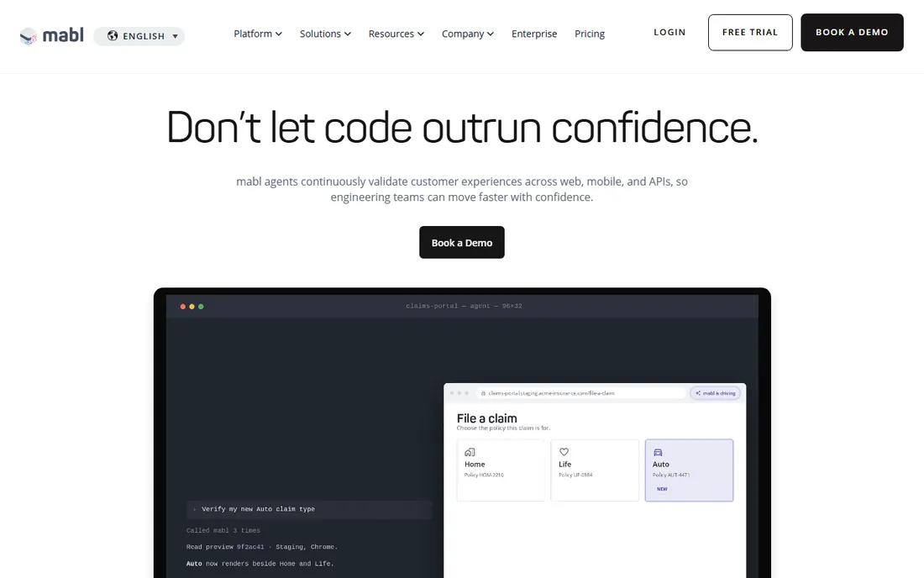This screenshot has width=924, height=578.
Task: Click the "Policy HOM-2210" text
Action: 484,475
